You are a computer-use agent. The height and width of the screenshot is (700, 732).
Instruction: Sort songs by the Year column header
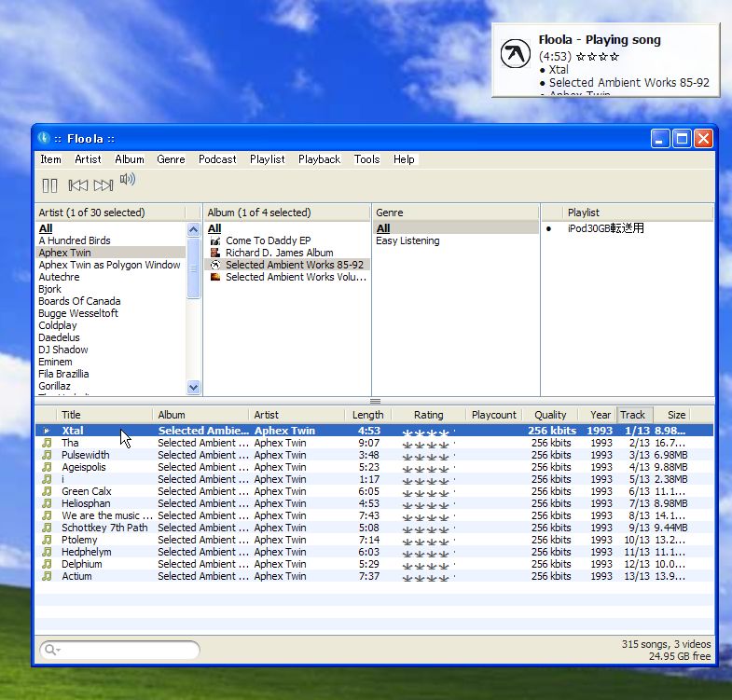tap(598, 415)
